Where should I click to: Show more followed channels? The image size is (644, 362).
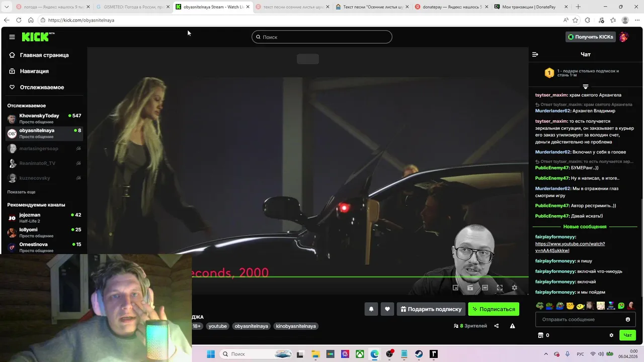[21, 192]
